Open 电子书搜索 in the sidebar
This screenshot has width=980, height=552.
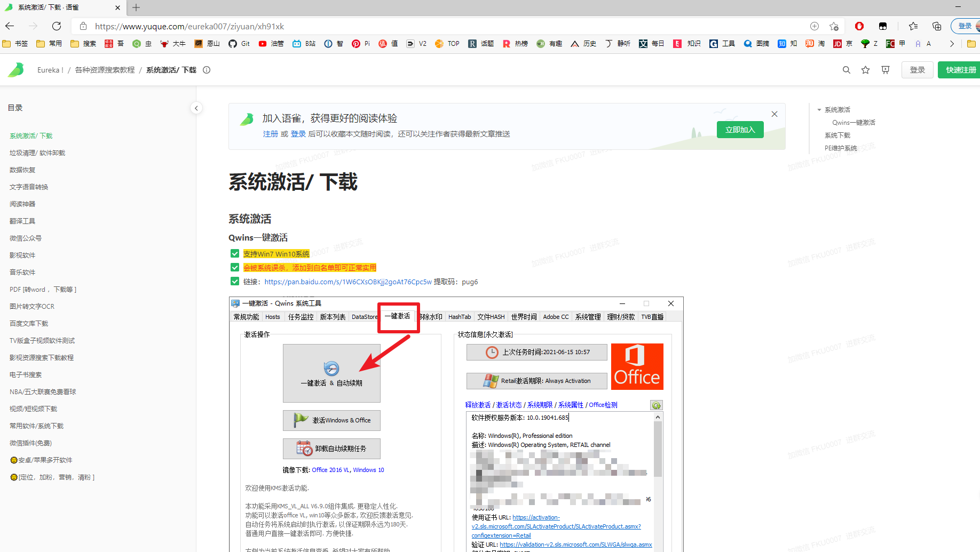coord(26,375)
